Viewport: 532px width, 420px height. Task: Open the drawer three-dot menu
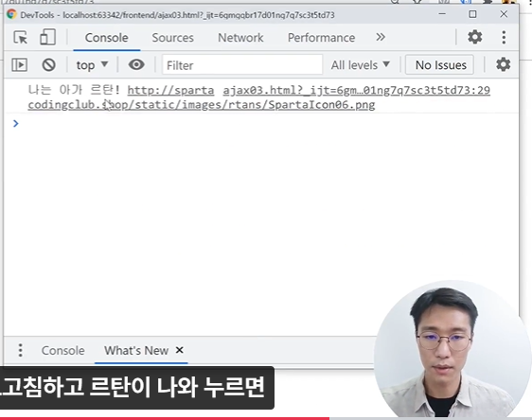[x=21, y=350]
